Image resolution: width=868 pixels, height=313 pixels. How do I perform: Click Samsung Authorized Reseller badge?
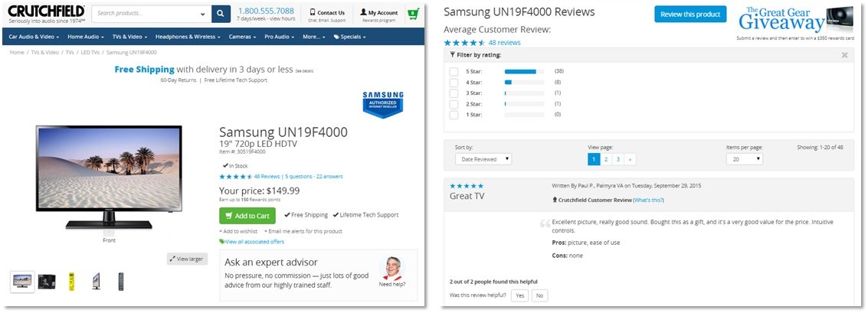click(x=383, y=104)
